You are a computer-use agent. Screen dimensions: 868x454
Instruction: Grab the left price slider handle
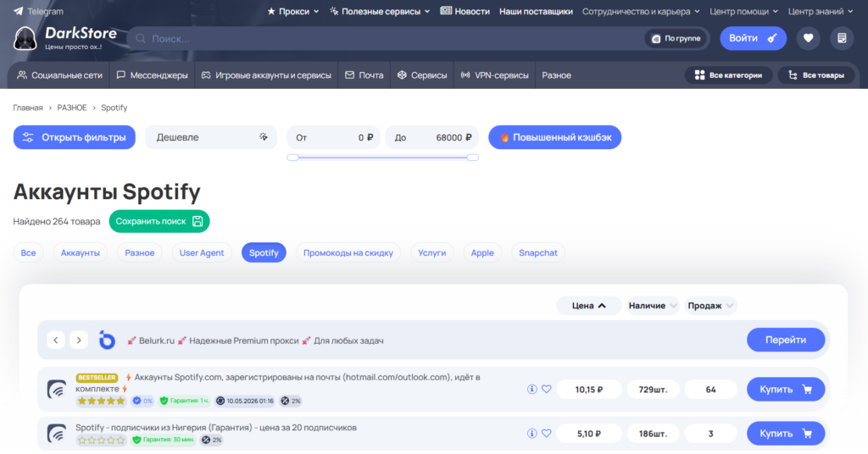point(292,158)
